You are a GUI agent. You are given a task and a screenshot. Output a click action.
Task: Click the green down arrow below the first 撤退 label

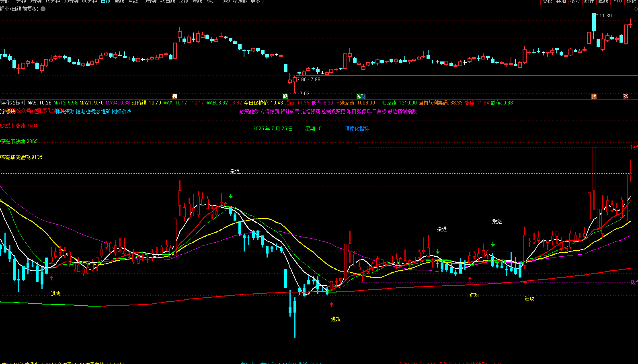(231, 196)
